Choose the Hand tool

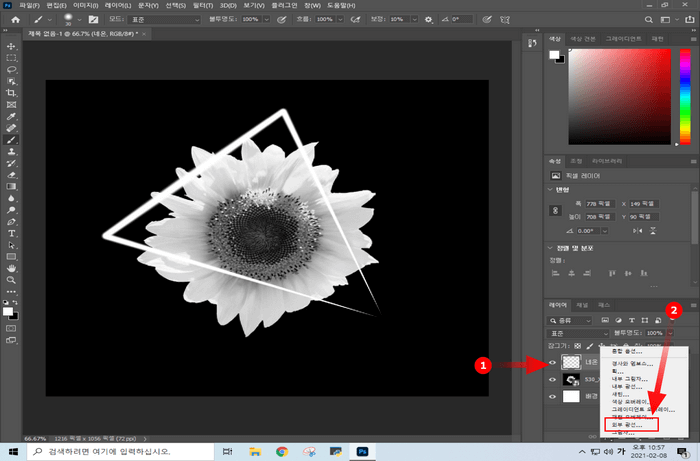11,267
